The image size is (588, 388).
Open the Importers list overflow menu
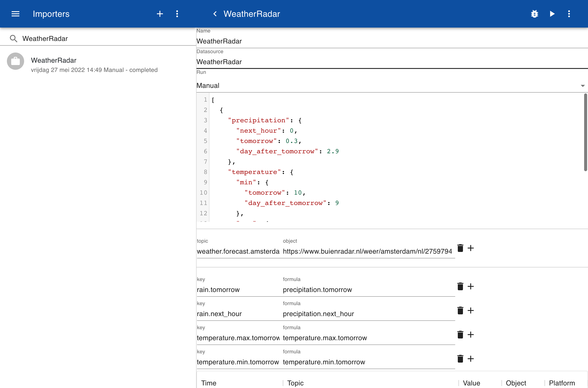[x=177, y=14]
